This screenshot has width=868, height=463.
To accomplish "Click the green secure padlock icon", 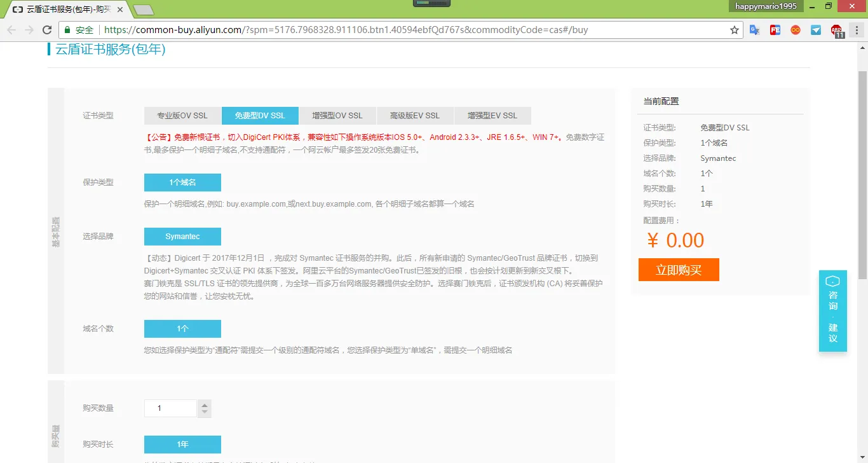I will pyautogui.click(x=67, y=30).
